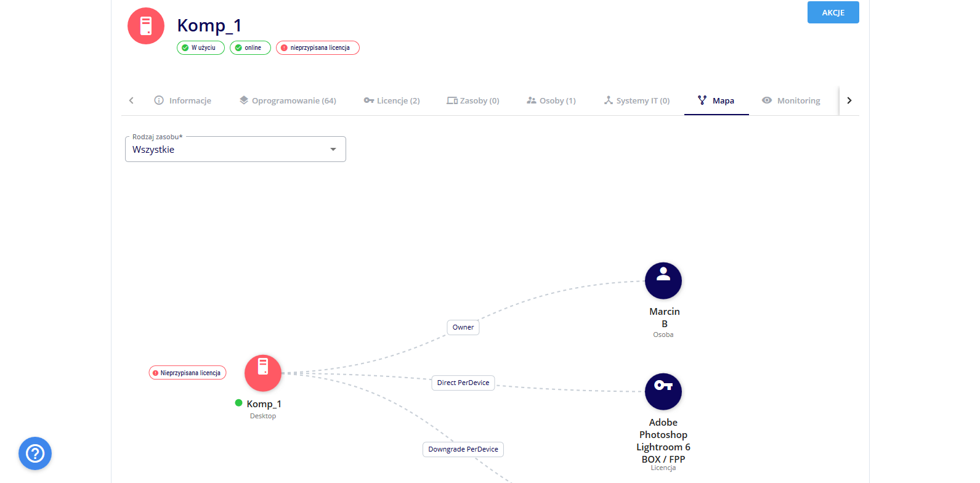Select the Marcin B person node
980x483 pixels.
(x=663, y=281)
